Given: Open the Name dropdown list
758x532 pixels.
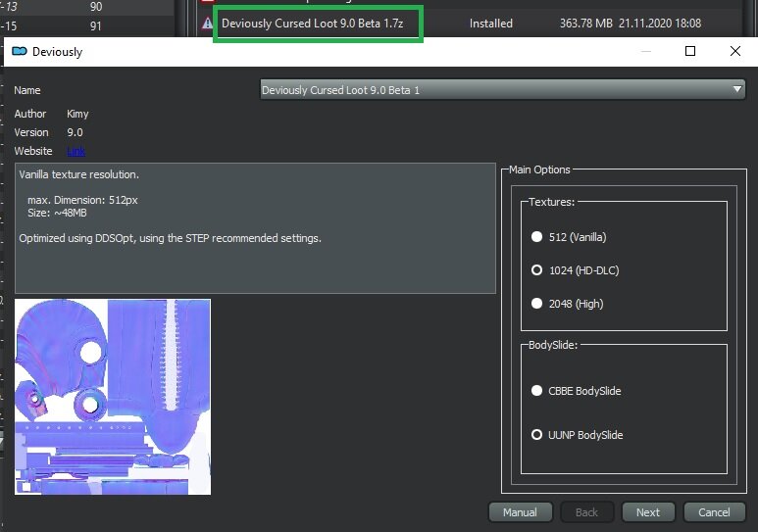Looking at the screenshot, I should pyautogui.click(x=502, y=90).
